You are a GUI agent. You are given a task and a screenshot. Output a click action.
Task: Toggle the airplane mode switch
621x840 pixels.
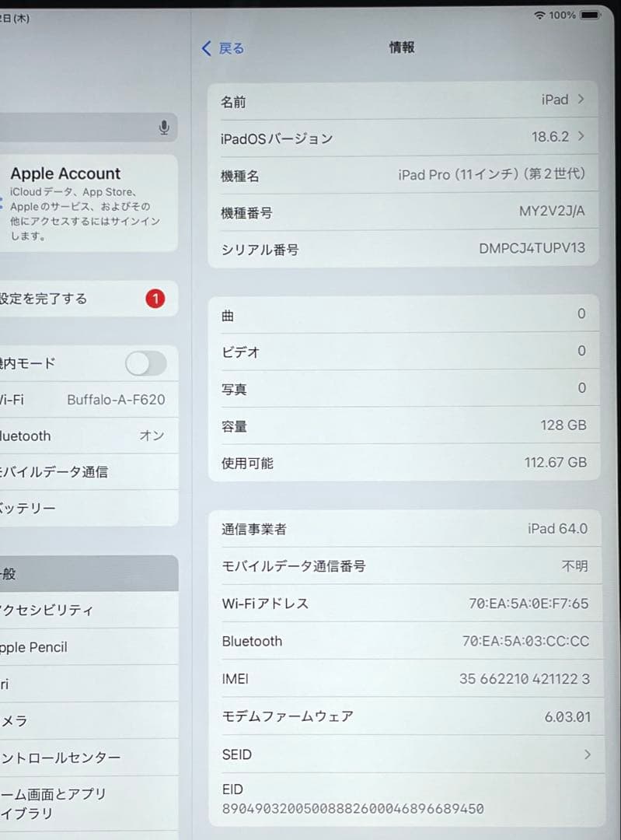(145, 364)
